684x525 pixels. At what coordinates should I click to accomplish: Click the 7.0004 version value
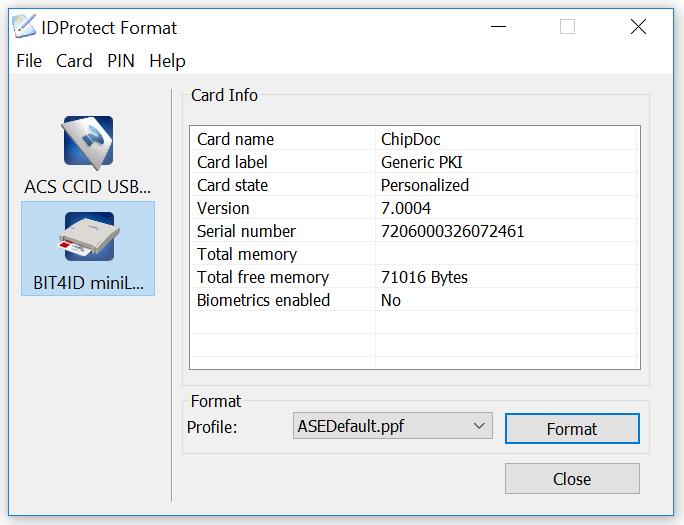tap(406, 208)
